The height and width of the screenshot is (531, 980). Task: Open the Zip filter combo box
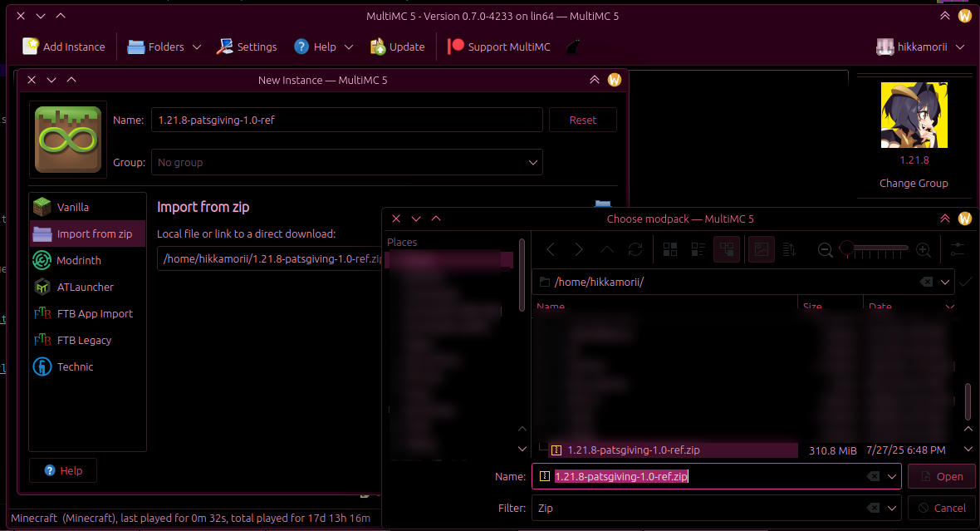[716, 508]
